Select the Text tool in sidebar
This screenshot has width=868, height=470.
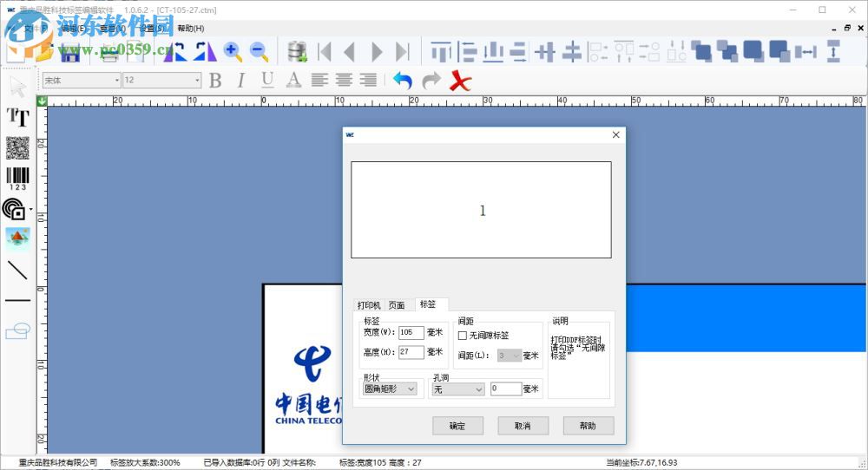coord(17,117)
